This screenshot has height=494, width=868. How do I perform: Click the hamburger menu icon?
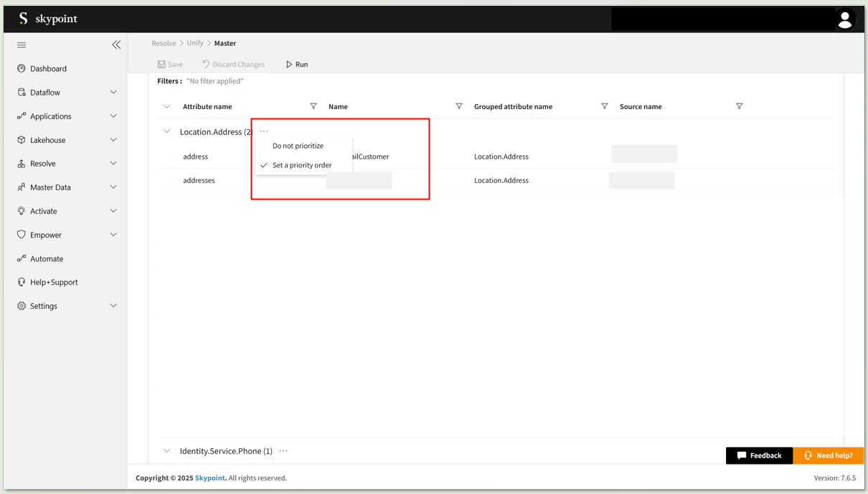tap(22, 45)
